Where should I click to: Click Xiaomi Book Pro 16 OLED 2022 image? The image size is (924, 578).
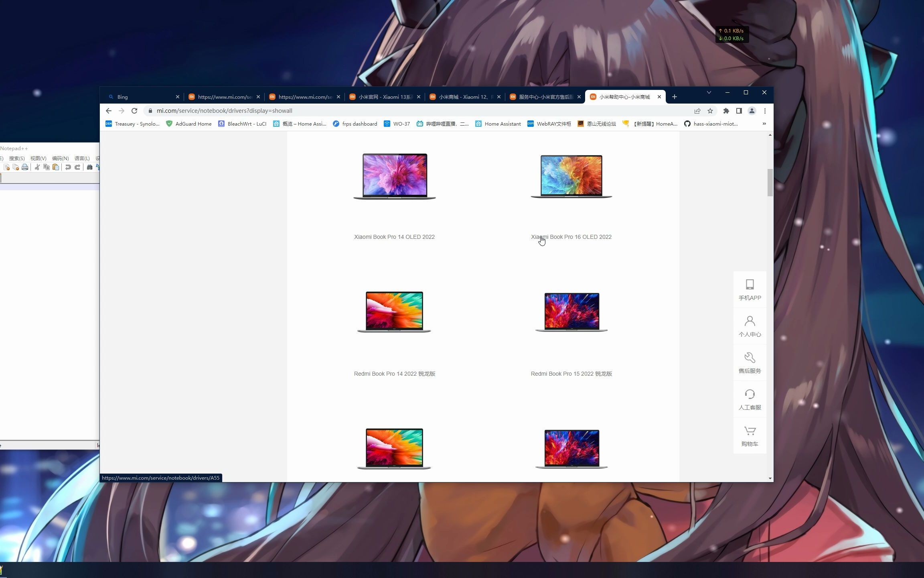571,176
